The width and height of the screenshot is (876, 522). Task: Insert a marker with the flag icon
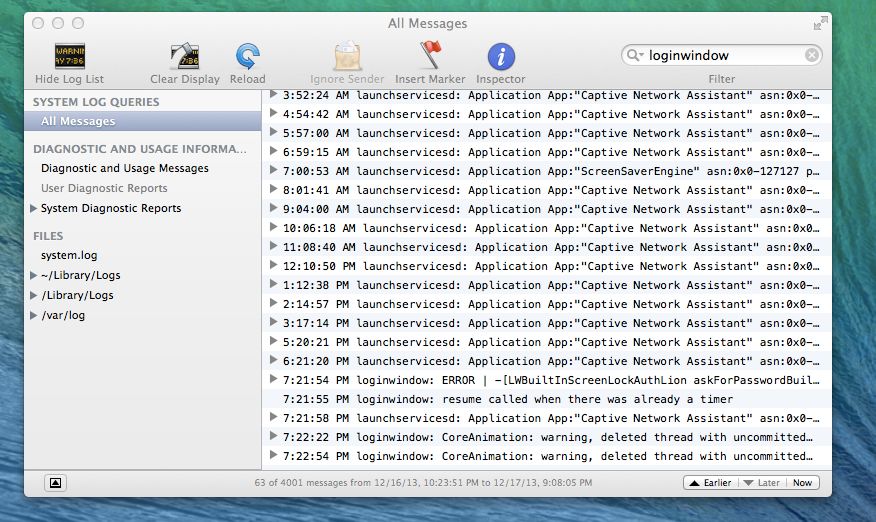coord(430,55)
